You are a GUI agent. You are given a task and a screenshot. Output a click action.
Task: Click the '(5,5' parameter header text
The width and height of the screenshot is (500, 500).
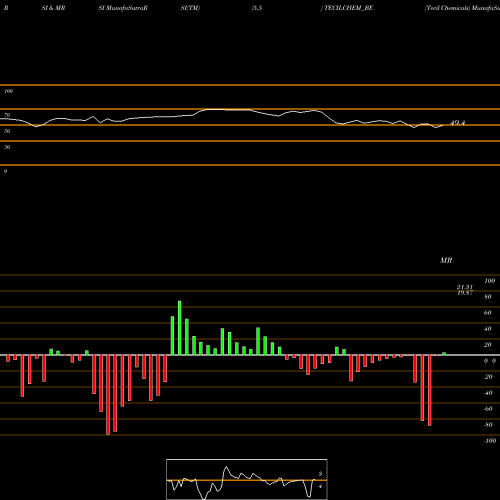[x=257, y=8]
